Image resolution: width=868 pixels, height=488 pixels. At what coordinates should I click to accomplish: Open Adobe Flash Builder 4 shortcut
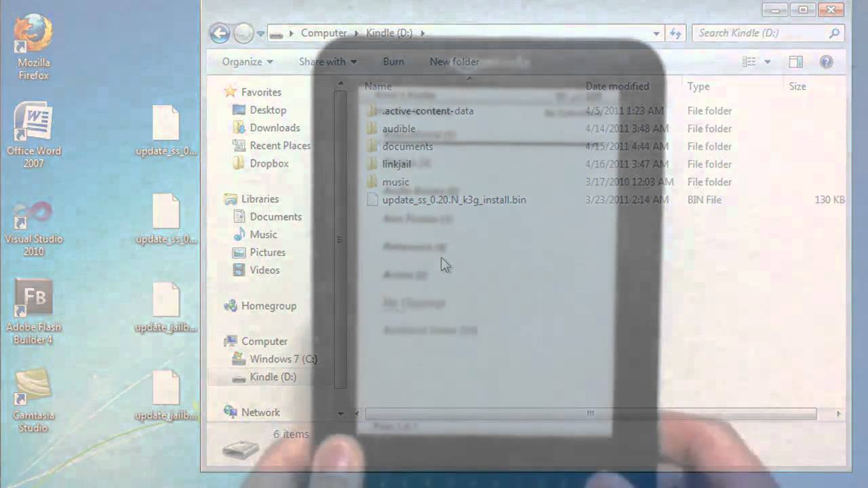33,312
